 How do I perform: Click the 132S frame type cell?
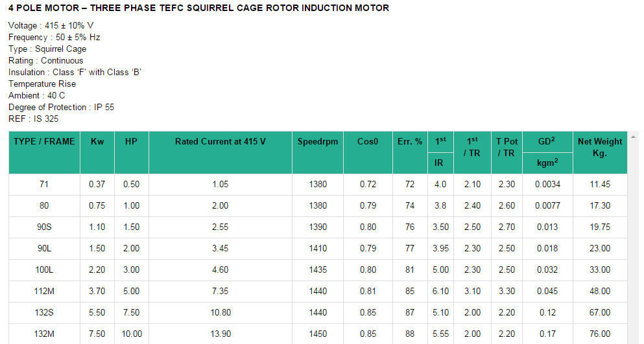click(x=44, y=313)
